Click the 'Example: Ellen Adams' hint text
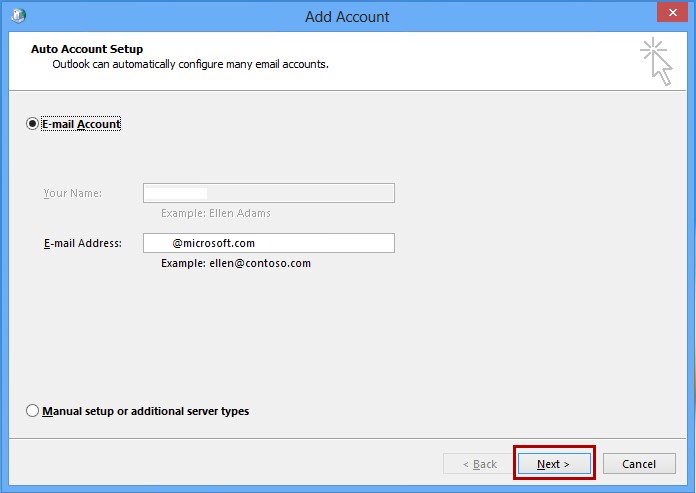 point(216,213)
